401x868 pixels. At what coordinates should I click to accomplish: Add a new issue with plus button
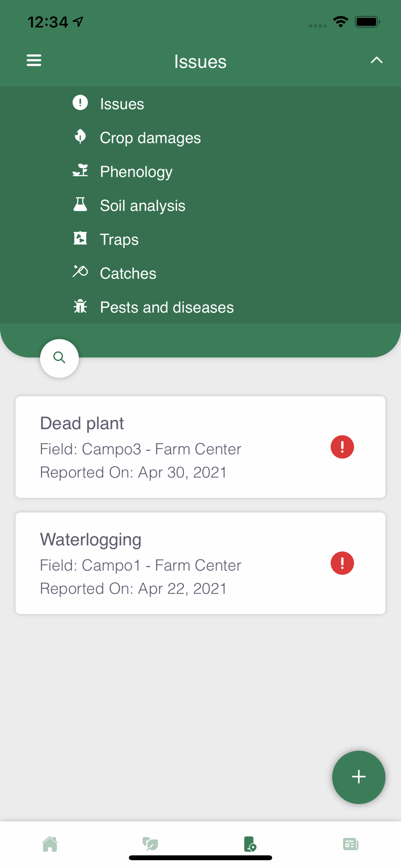click(x=358, y=777)
